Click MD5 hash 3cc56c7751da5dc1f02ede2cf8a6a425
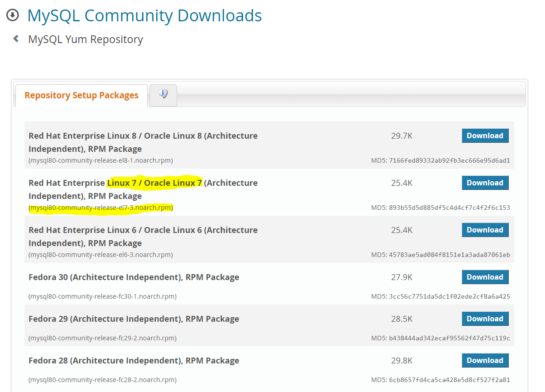 coord(449,296)
